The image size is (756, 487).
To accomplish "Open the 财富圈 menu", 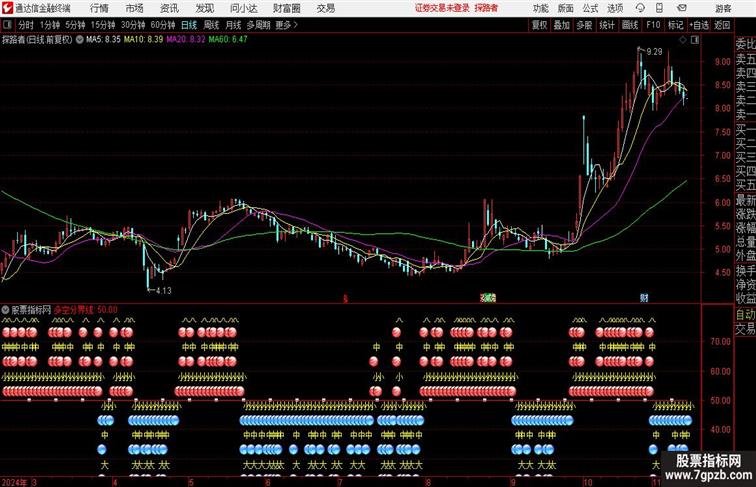I will (287, 8).
